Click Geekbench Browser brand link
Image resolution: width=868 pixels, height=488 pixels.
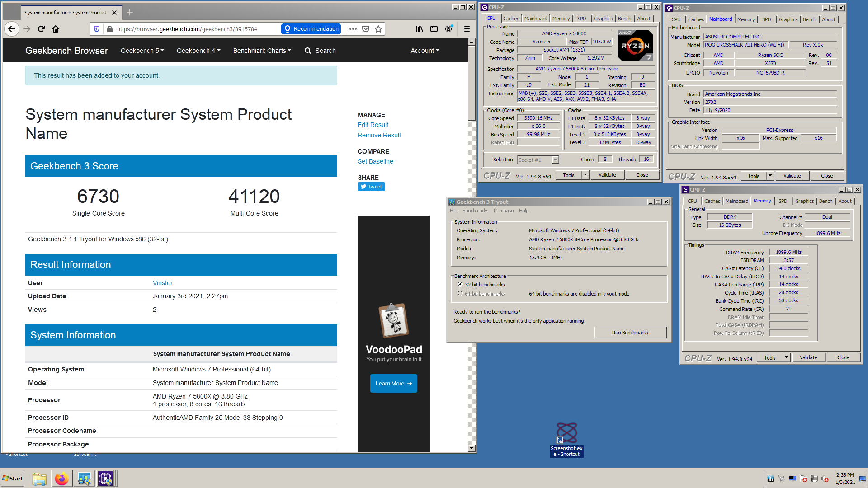pyautogui.click(x=66, y=51)
